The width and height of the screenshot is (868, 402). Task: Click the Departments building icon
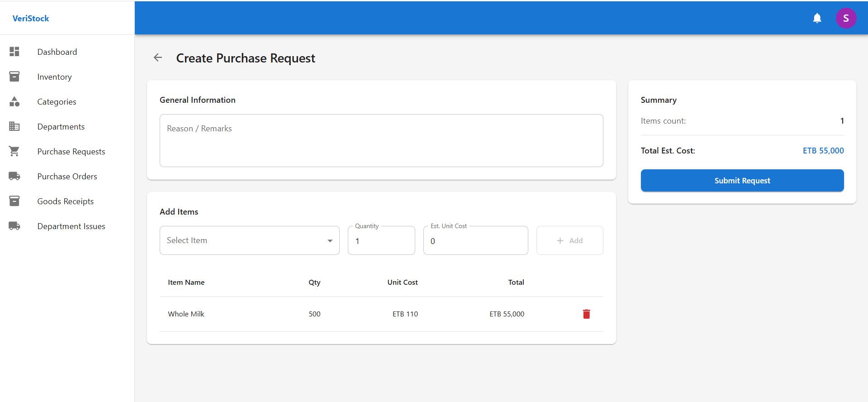(14, 126)
